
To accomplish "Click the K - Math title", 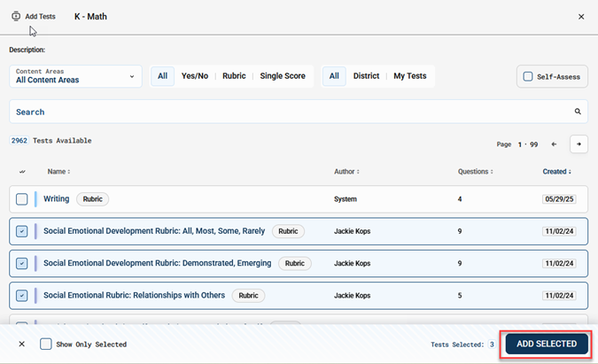I will coord(90,17).
